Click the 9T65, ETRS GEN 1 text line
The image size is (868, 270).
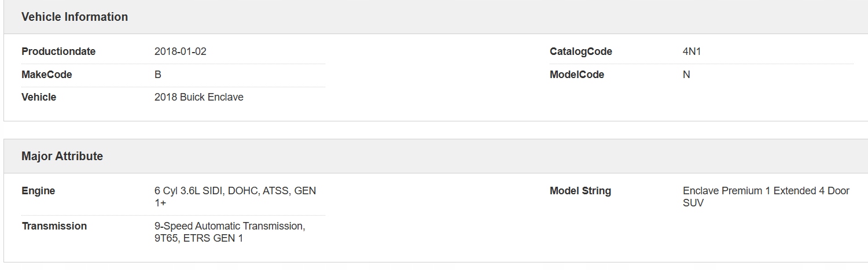(x=198, y=238)
